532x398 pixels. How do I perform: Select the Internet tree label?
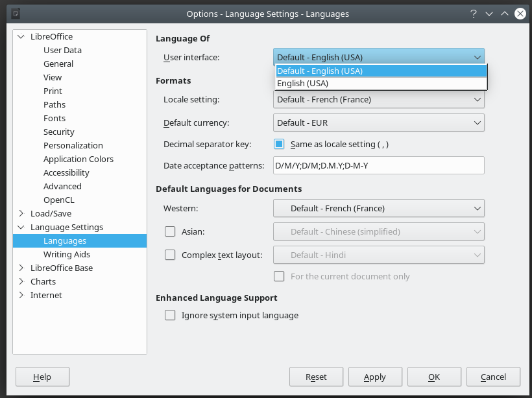pyautogui.click(x=46, y=295)
